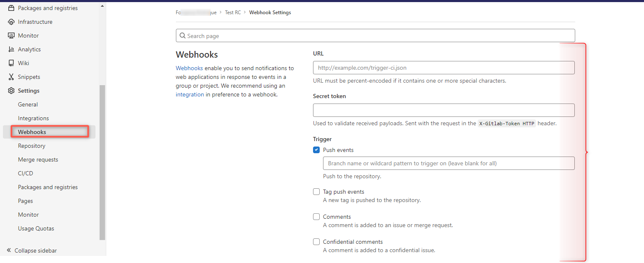
Task: Follow the integration link in description
Action: coord(190,94)
